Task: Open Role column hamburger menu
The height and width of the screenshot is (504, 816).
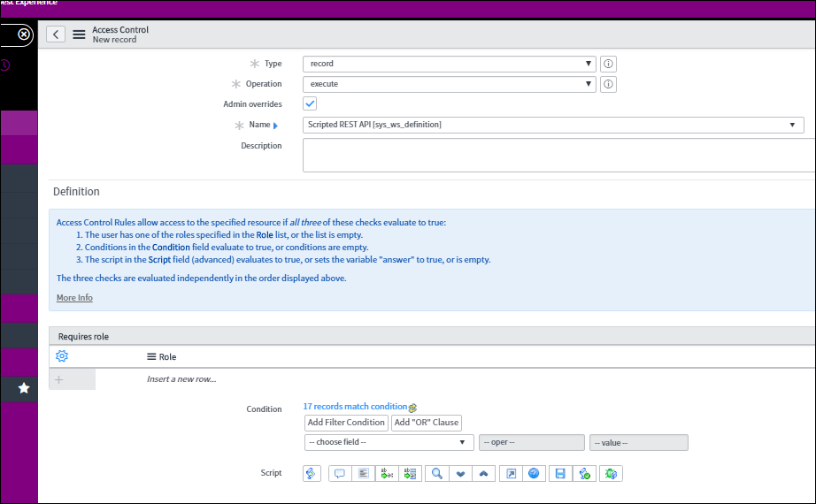Action: [151, 357]
